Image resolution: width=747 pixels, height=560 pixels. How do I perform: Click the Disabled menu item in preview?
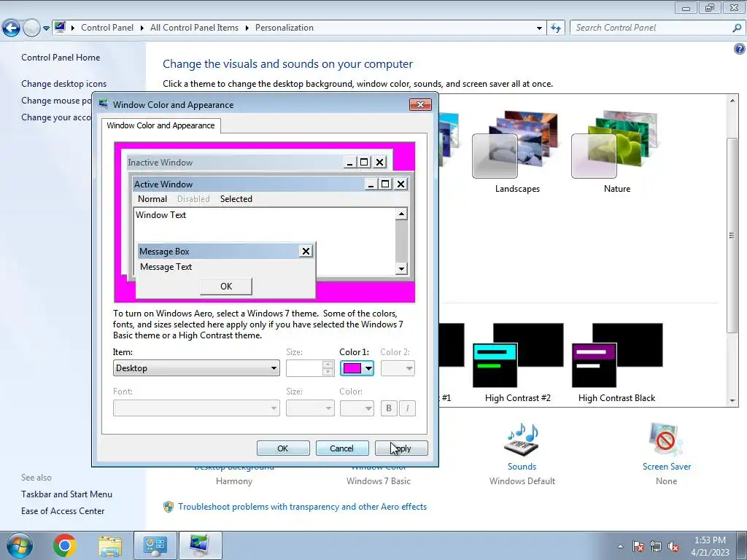(x=193, y=199)
